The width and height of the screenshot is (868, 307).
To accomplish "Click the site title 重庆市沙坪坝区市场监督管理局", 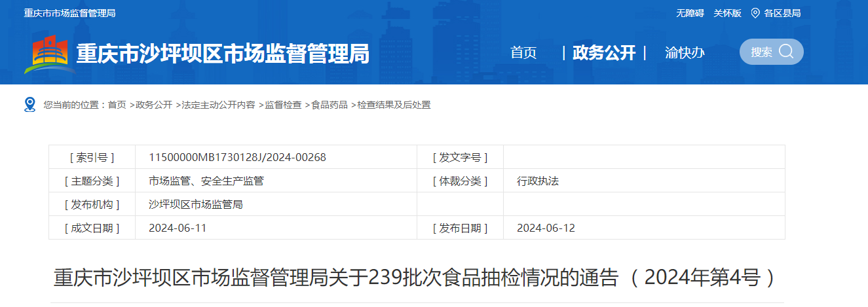I will tap(223, 54).
